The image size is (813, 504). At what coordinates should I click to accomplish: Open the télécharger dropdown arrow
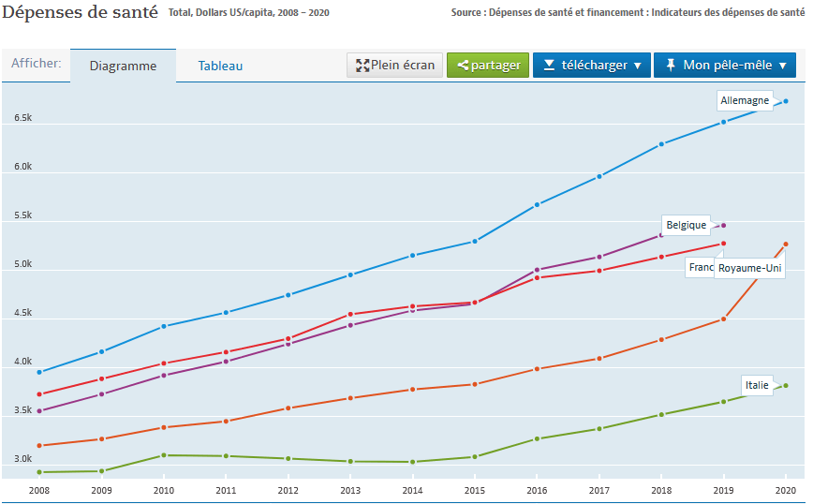(x=638, y=66)
